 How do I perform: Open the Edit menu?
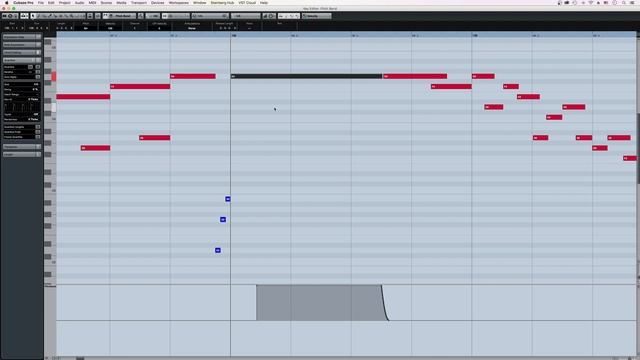pos(51,2)
